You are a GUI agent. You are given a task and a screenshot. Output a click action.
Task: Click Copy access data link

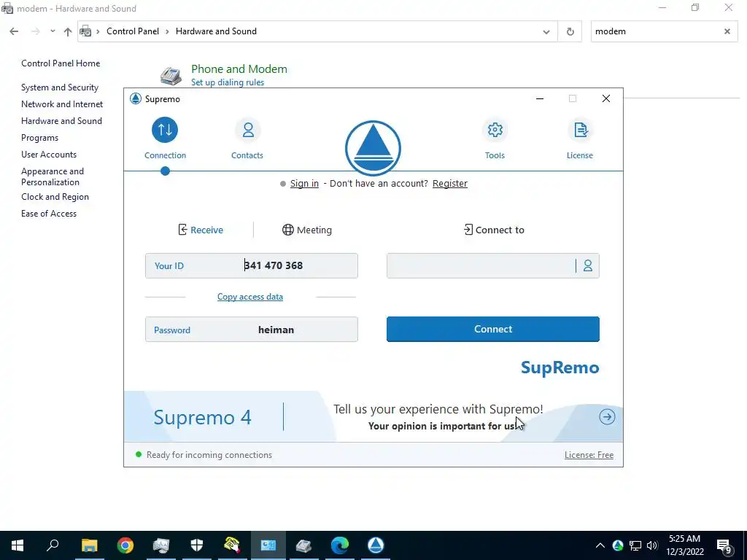coord(250,297)
